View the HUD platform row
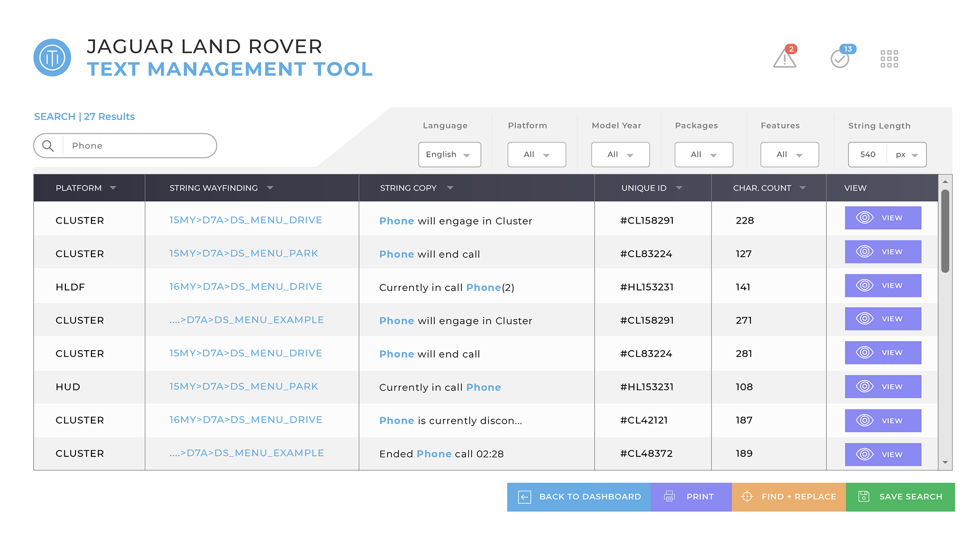980x537 pixels. [883, 386]
